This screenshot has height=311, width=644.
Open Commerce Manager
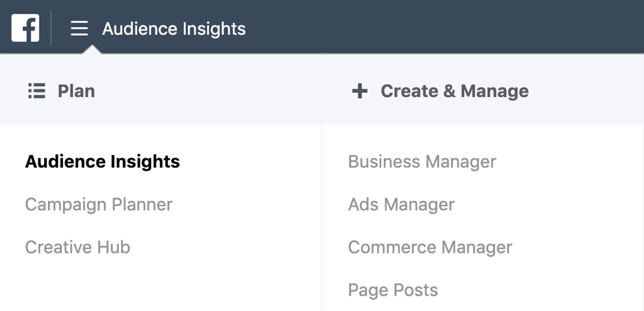pyautogui.click(x=430, y=247)
